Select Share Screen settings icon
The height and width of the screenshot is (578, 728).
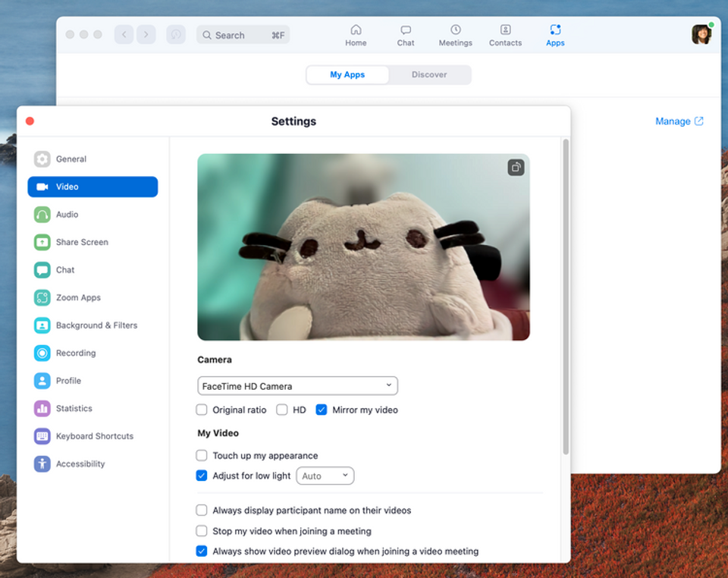click(x=42, y=242)
